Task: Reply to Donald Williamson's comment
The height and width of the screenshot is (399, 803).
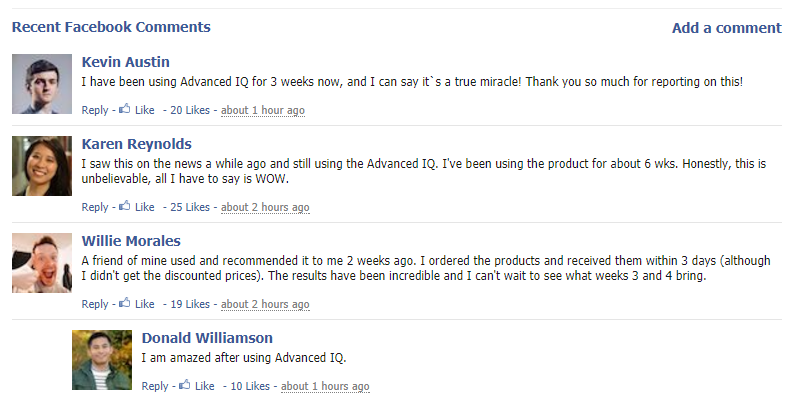Action: point(155,386)
